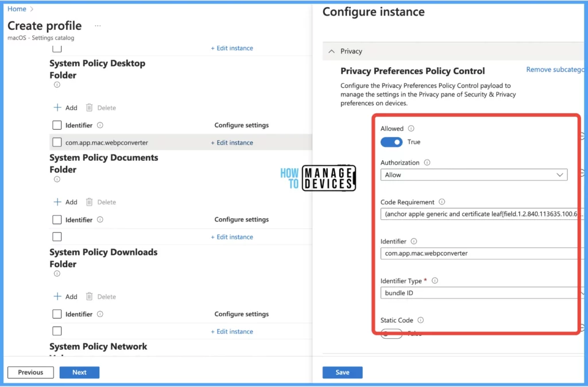Select all via Desktop Folder Identifier header checkbox
This screenshot has width=588, height=387.
point(57,125)
